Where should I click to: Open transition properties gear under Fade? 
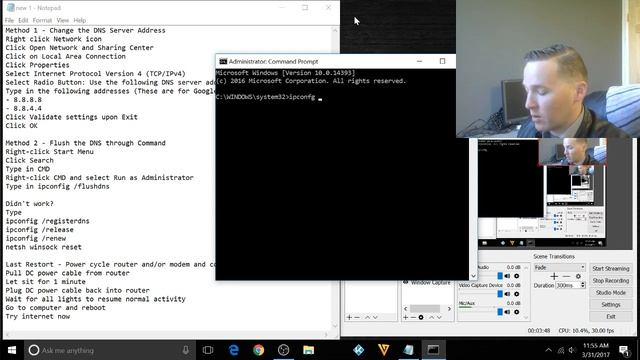(578, 276)
